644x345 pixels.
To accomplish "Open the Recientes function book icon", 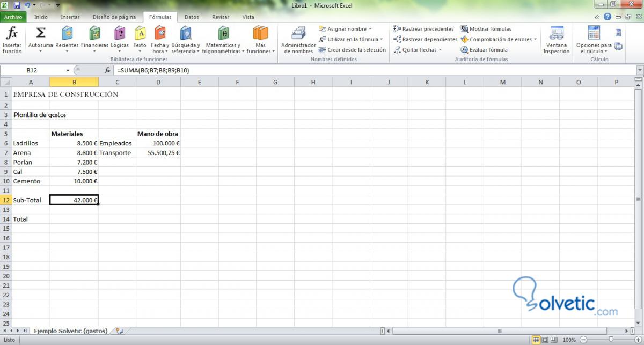I will (x=67, y=33).
